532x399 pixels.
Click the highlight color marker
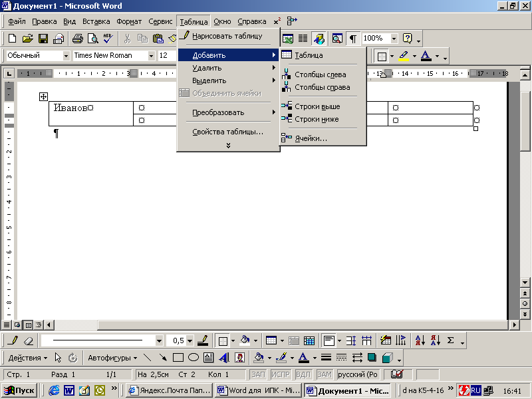tap(404, 56)
